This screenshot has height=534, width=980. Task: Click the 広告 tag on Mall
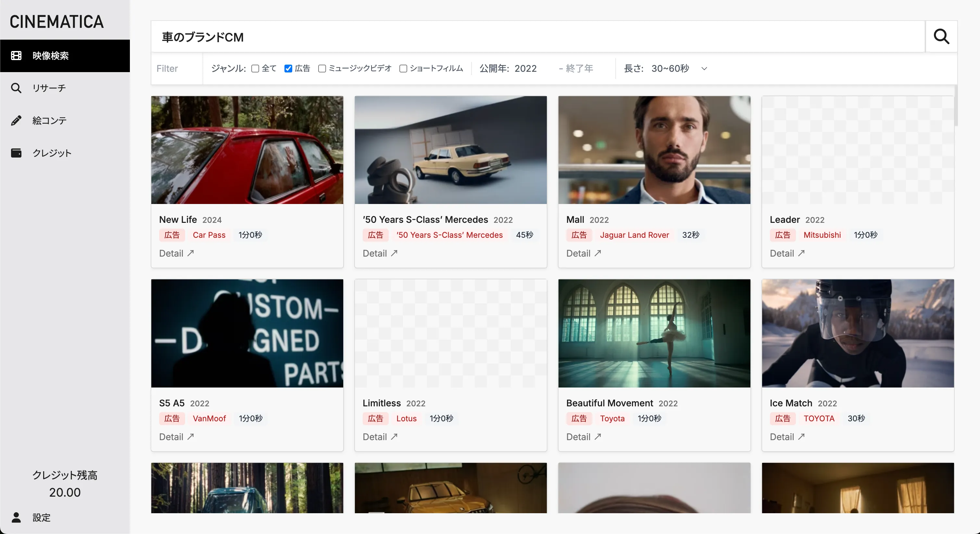pyautogui.click(x=579, y=235)
